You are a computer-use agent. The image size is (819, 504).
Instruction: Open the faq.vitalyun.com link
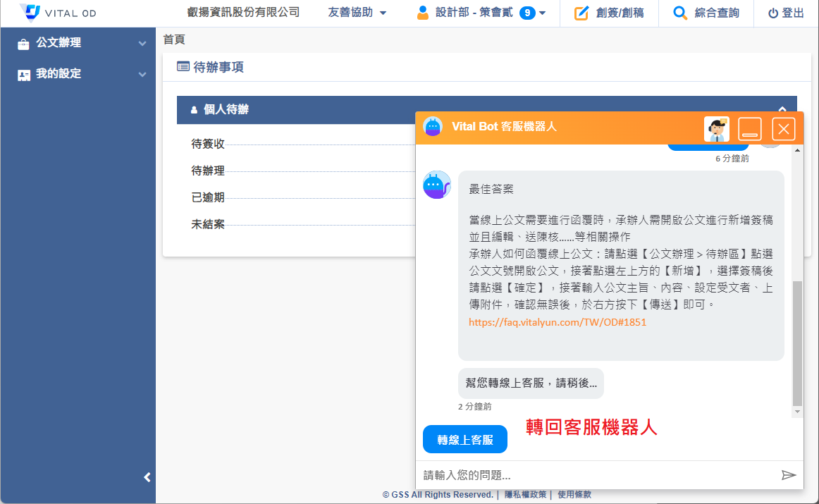coord(557,322)
